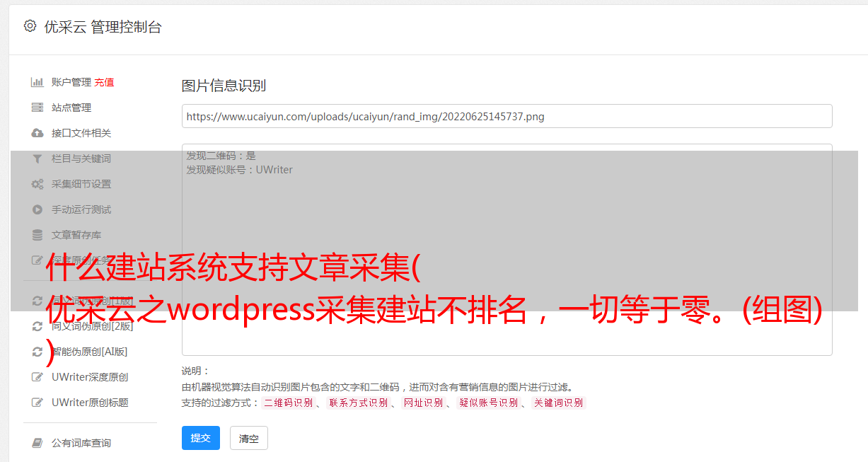Click the server icon beside 站点管理
Viewport: 868px width, 462px height.
pos(37,108)
